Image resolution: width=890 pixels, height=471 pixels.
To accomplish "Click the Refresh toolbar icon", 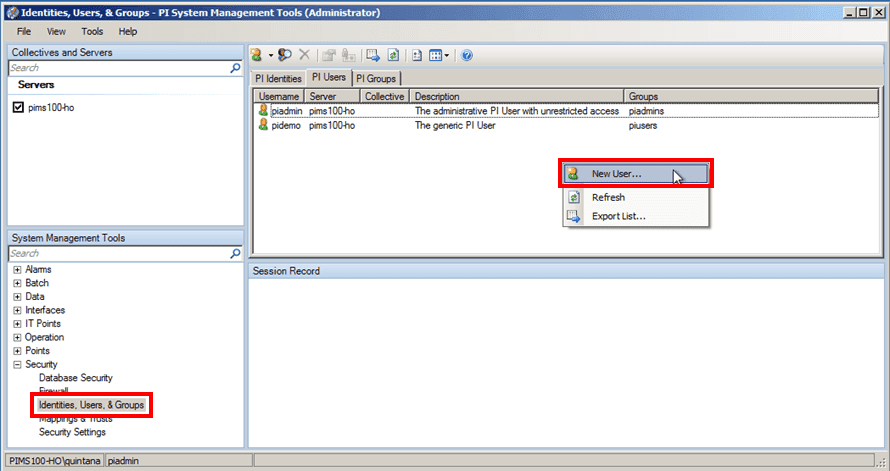I will 393,55.
